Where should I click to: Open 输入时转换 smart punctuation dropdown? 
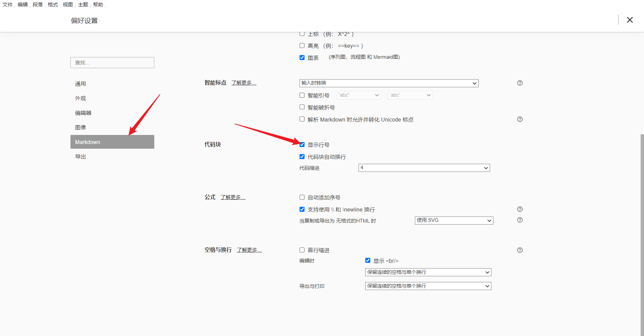pyautogui.click(x=389, y=83)
